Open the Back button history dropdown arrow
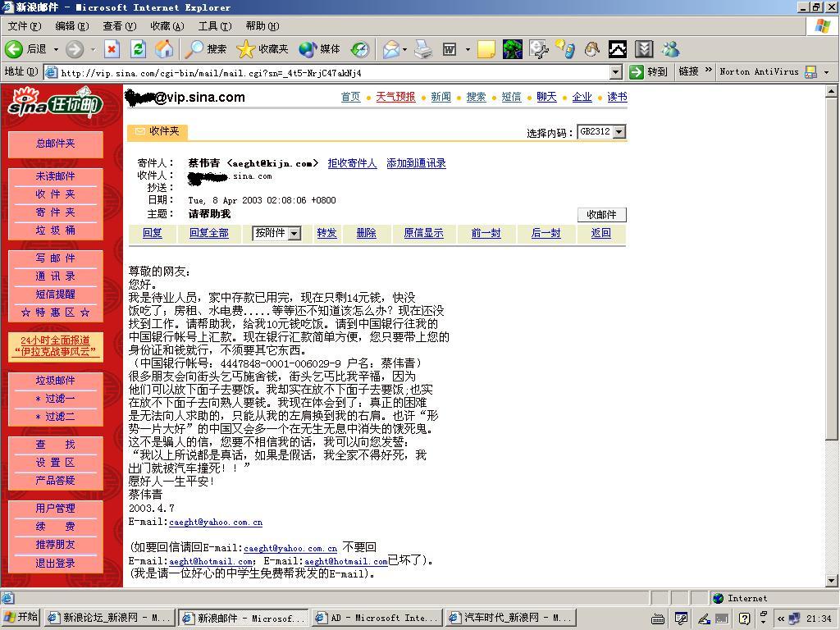This screenshot has height=630, width=840. [x=56, y=49]
